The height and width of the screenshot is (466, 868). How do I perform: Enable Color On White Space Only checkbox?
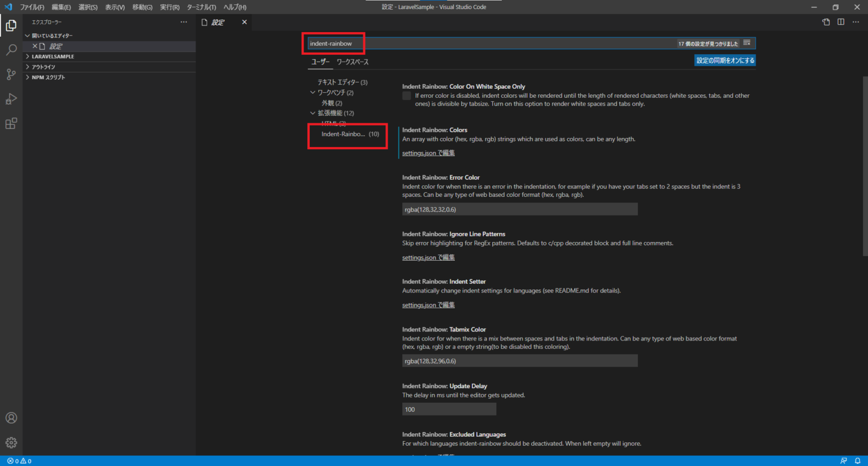pyautogui.click(x=406, y=96)
